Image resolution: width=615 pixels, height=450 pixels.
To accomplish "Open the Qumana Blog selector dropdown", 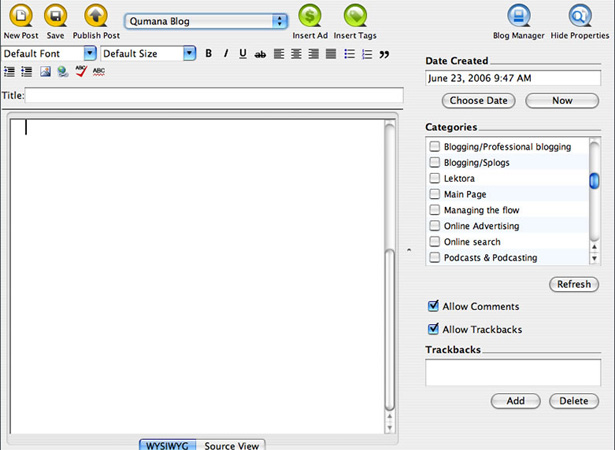I will 206,21.
